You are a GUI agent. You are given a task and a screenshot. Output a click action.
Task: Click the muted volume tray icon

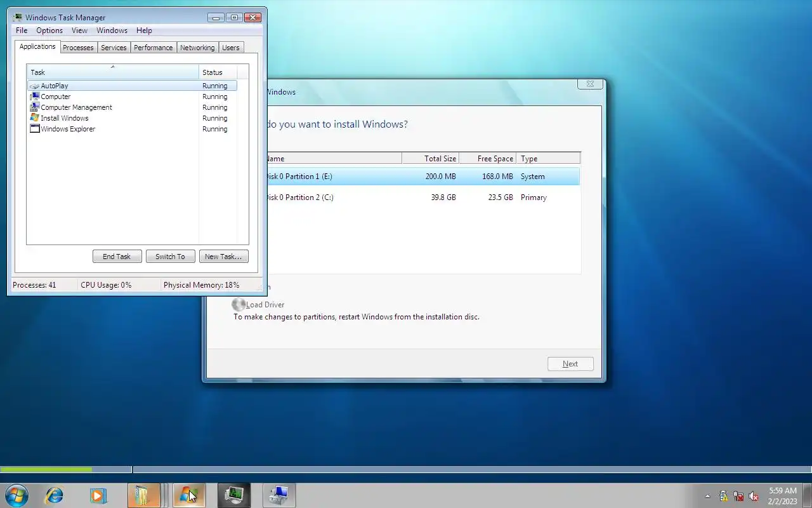pyautogui.click(x=754, y=496)
